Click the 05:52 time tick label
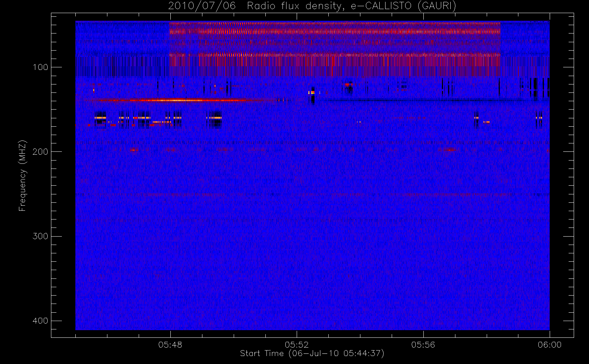589x364 pixels. tap(297, 345)
